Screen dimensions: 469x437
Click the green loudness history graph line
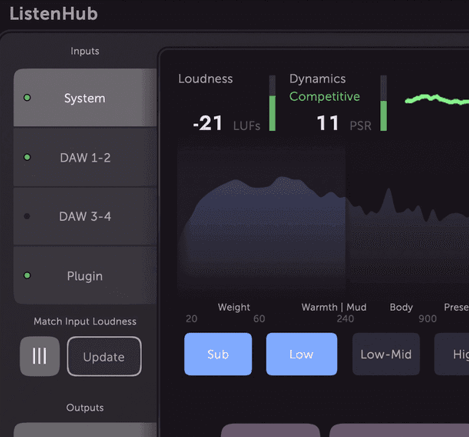437,99
